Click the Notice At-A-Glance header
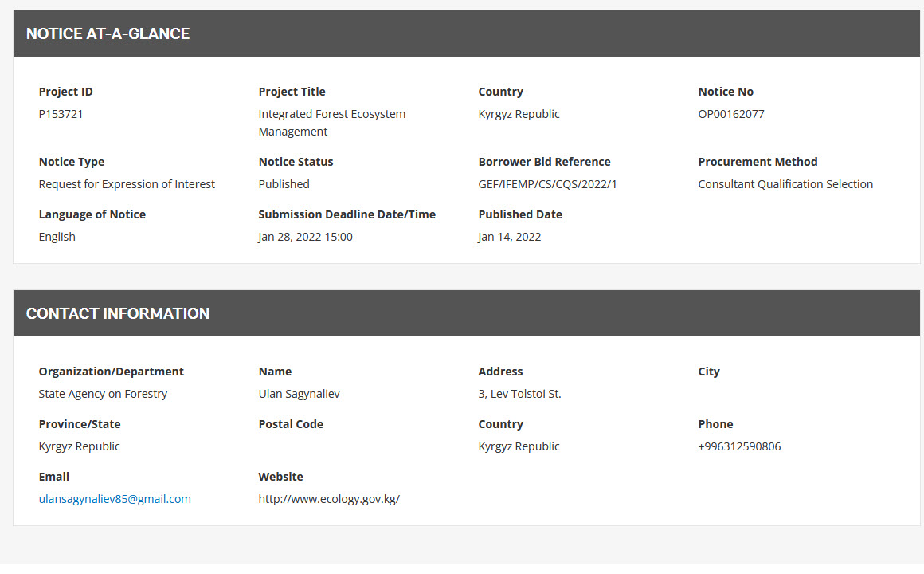 108,33
